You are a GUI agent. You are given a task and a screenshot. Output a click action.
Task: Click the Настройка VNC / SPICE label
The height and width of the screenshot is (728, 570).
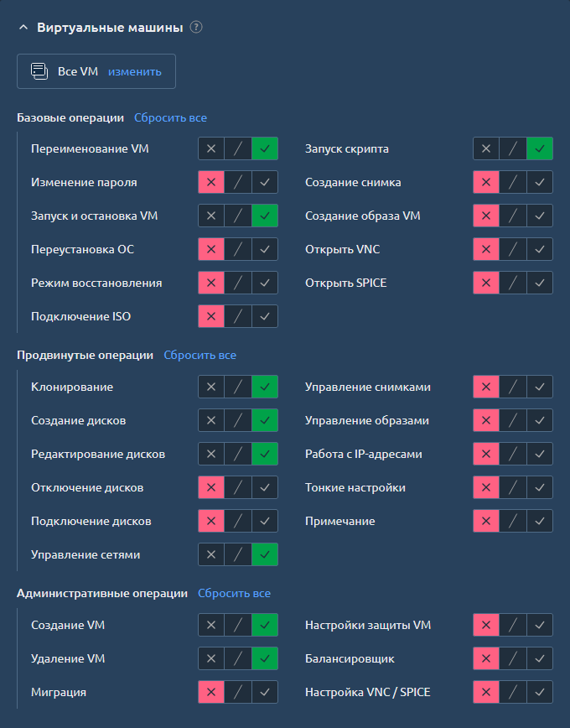pos(368,692)
